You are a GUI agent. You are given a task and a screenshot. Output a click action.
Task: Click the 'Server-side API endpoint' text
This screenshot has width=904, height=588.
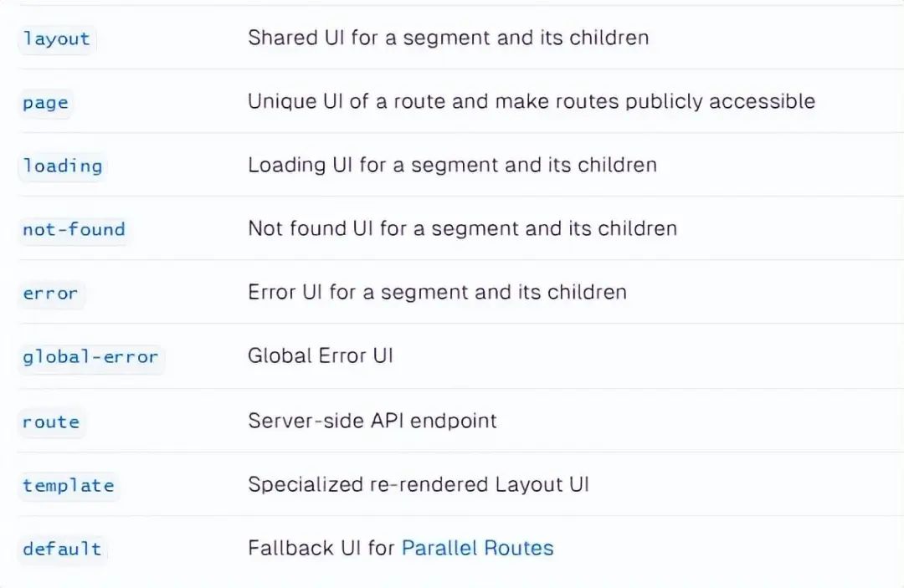tap(372, 420)
